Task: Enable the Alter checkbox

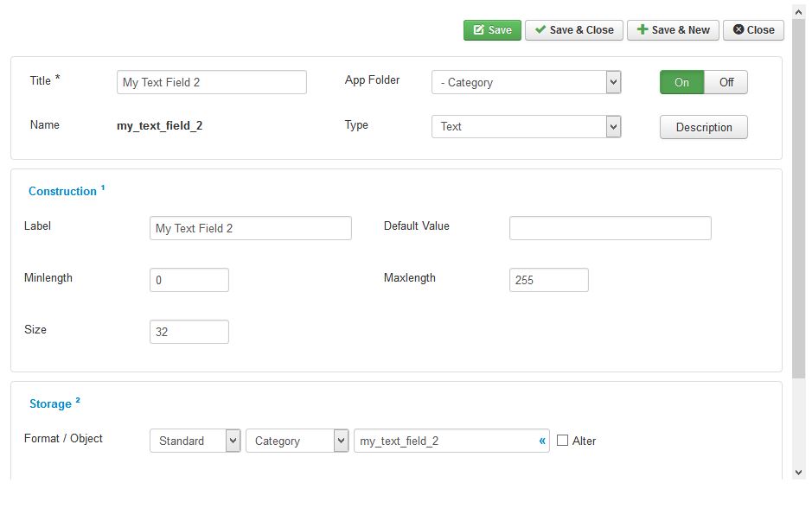Action: coord(562,441)
